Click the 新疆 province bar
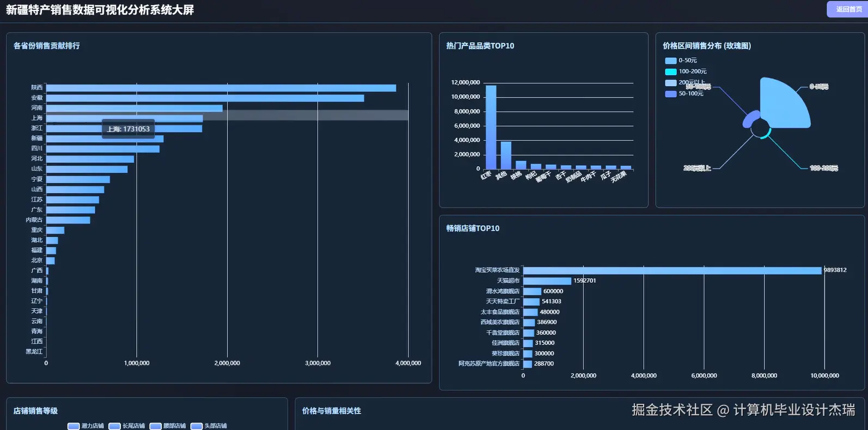Viewport: 868px width, 430px height. 105,138
